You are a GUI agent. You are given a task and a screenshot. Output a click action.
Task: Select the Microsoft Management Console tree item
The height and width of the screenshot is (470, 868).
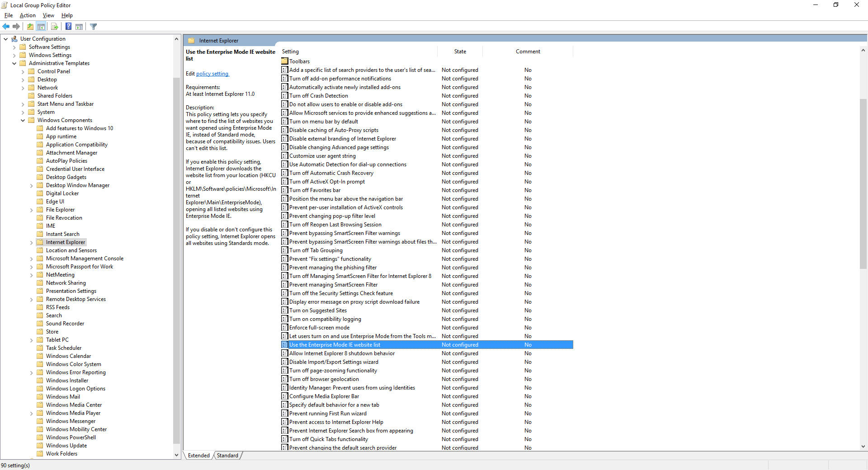tap(85, 258)
